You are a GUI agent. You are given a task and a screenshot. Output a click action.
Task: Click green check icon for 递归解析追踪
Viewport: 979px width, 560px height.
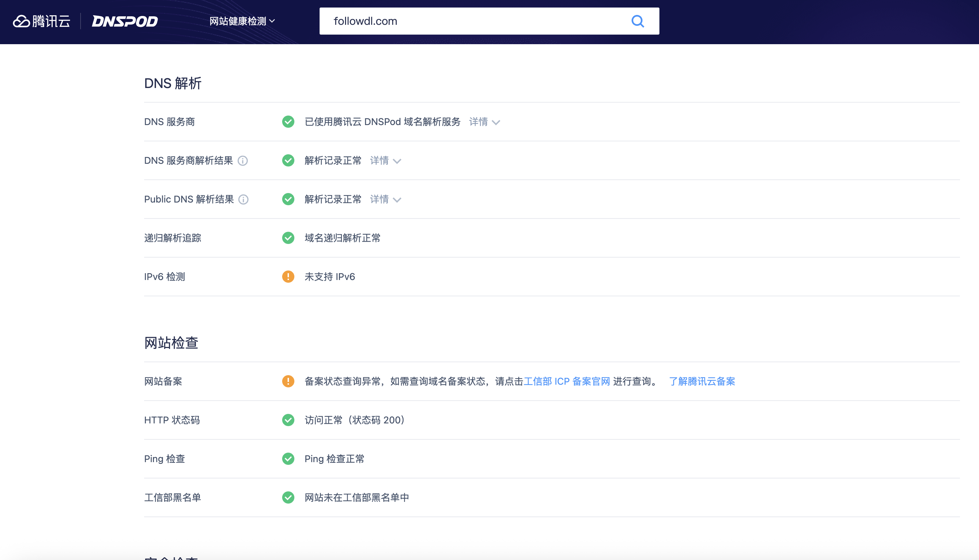[x=288, y=238]
